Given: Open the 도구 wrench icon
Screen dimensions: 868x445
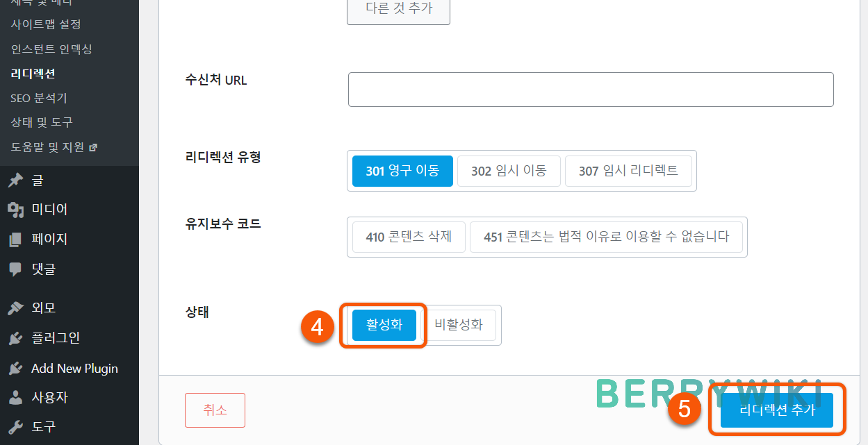Looking at the screenshot, I should coord(15,427).
